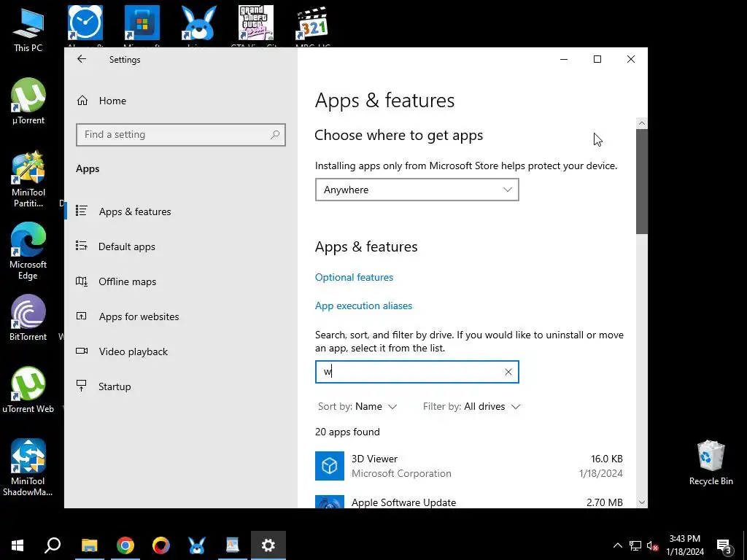Open Sort by Name dropdown
Screen dimensions: 747x560
point(357,406)
